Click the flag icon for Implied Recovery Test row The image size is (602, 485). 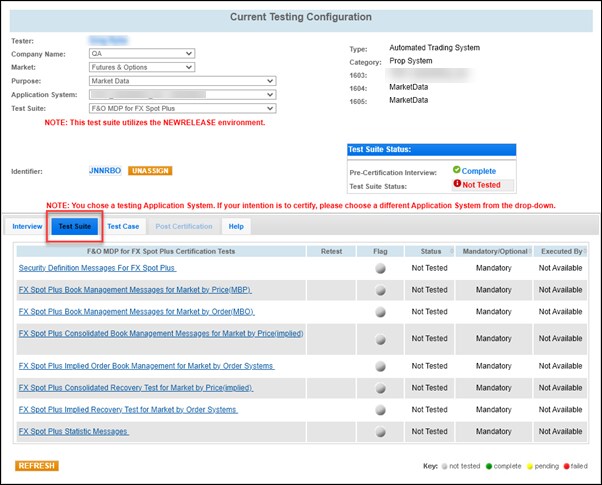pos(379,410)
